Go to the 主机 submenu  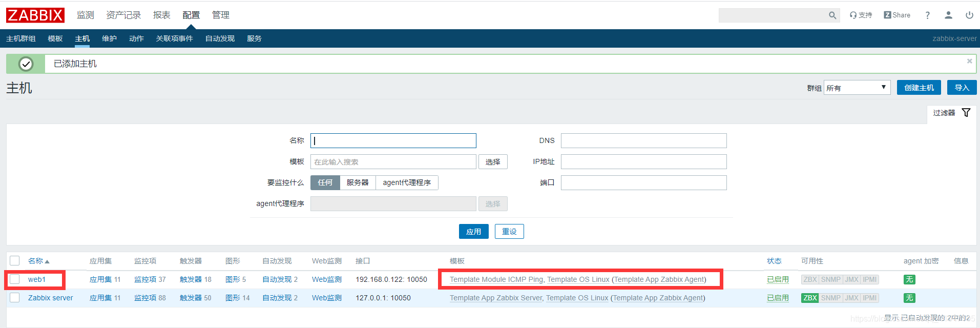[x=82, y=38]
